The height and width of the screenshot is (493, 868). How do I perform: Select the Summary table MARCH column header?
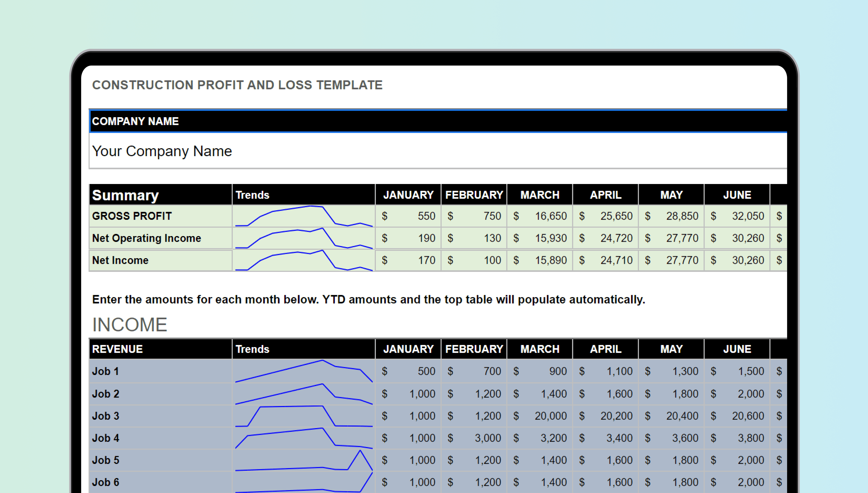540,195
